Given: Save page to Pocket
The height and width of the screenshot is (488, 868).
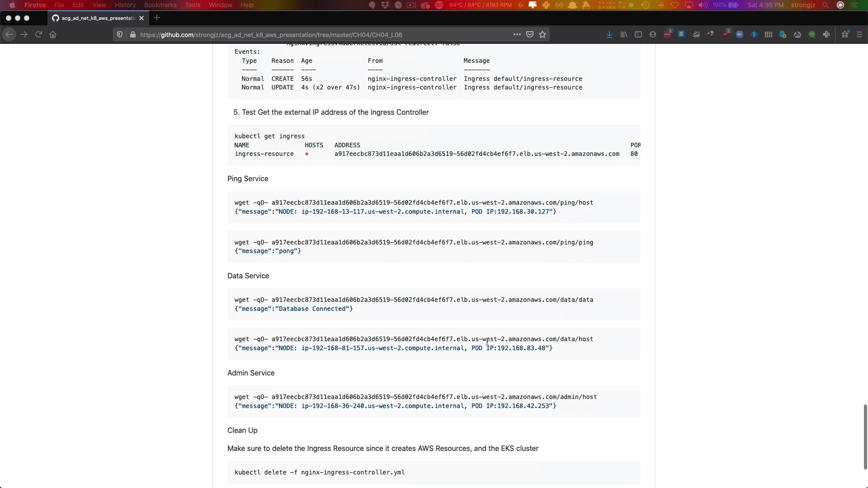Looking at the screenshot, I should coord(530,35).
